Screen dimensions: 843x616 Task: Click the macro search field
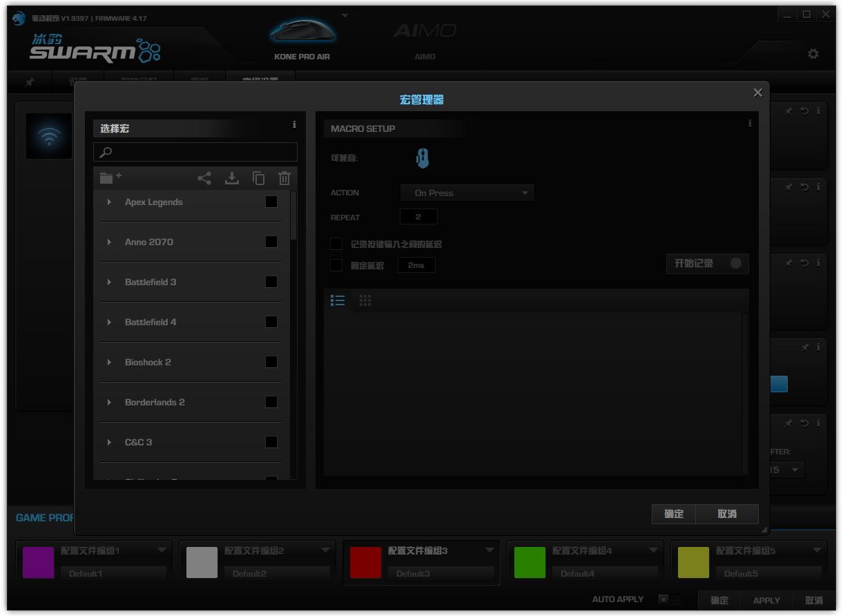tap(195, 152)
